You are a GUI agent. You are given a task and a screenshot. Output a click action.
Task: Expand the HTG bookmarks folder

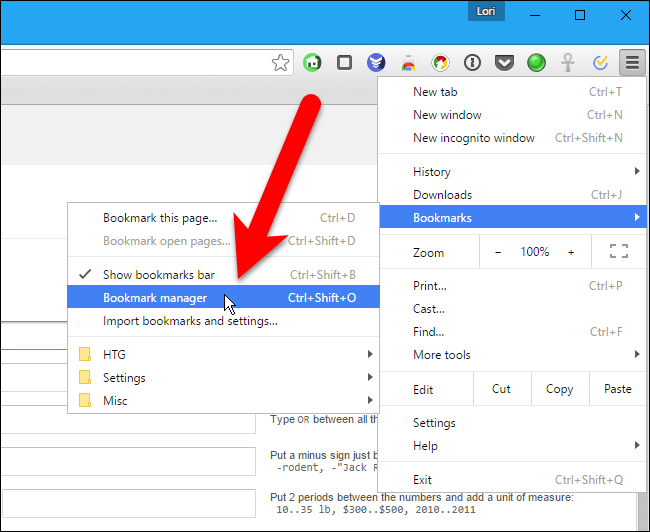point(114,354)
